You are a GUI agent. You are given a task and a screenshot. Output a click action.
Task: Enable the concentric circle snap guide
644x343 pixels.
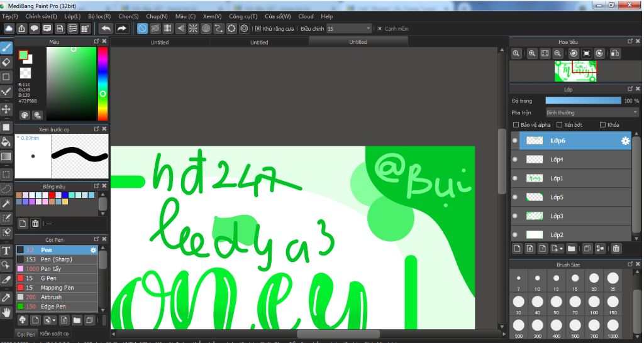206,28
